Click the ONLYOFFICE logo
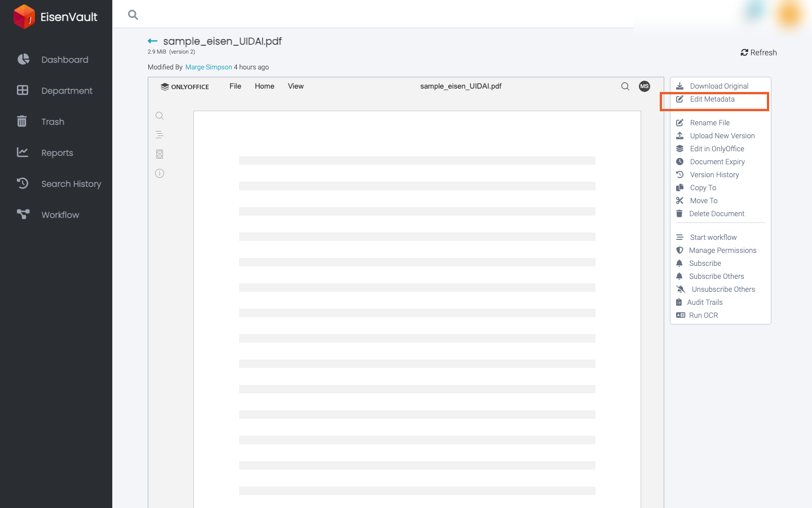 point(185,87)
